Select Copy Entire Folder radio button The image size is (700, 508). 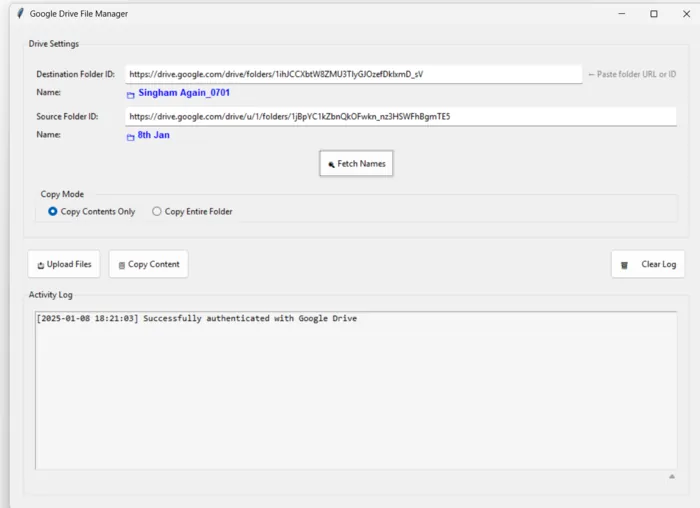[x=157, y=211]
